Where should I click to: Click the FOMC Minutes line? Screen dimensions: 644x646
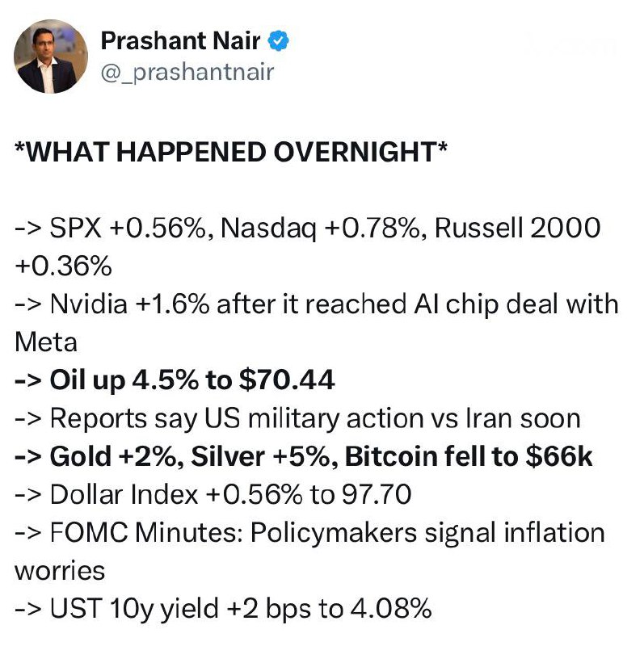309,532
